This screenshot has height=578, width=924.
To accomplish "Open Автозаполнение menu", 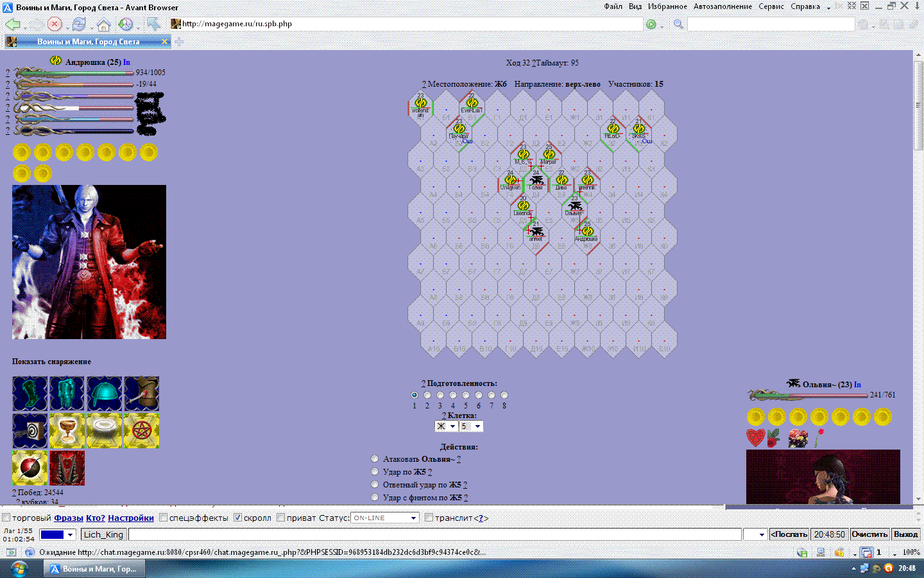I will click(x=723, y=6).
